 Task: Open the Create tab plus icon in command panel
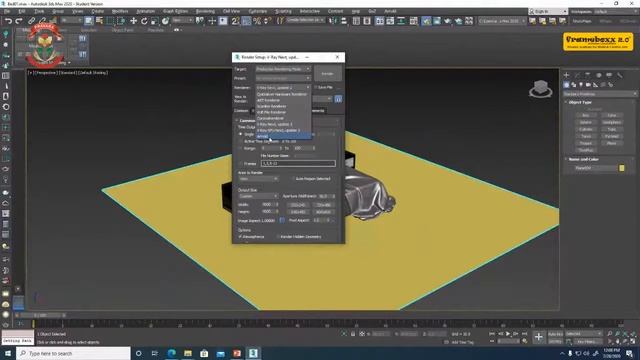[567, 75]
